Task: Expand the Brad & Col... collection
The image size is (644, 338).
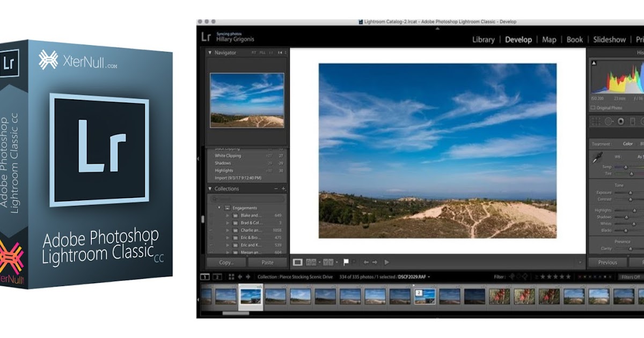Action: (228, 223)
